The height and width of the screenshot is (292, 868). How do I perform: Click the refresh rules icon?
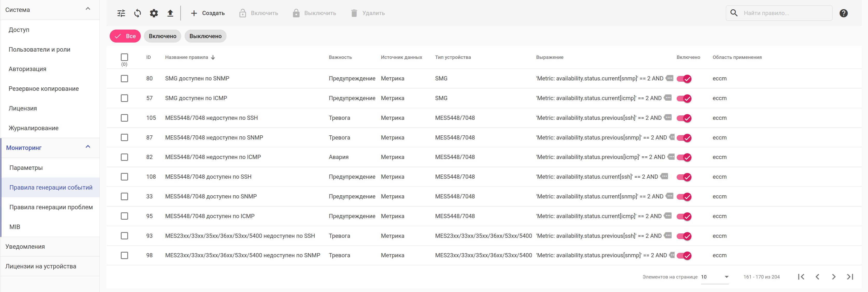137,13
